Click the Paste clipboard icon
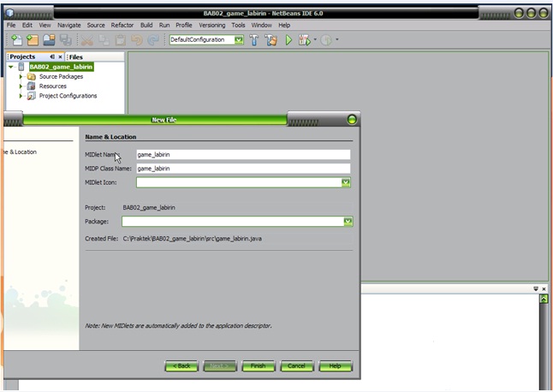553x392 pixels. point(120,40)
